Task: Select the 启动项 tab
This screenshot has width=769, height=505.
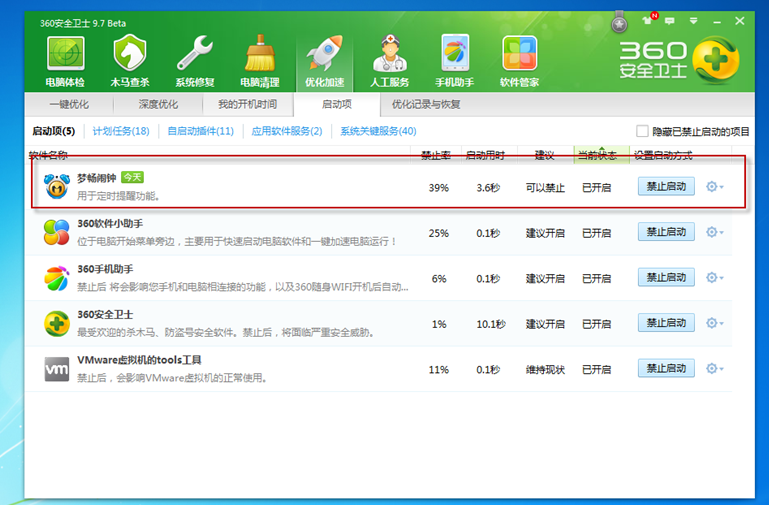Action: (x=337, y=104)
